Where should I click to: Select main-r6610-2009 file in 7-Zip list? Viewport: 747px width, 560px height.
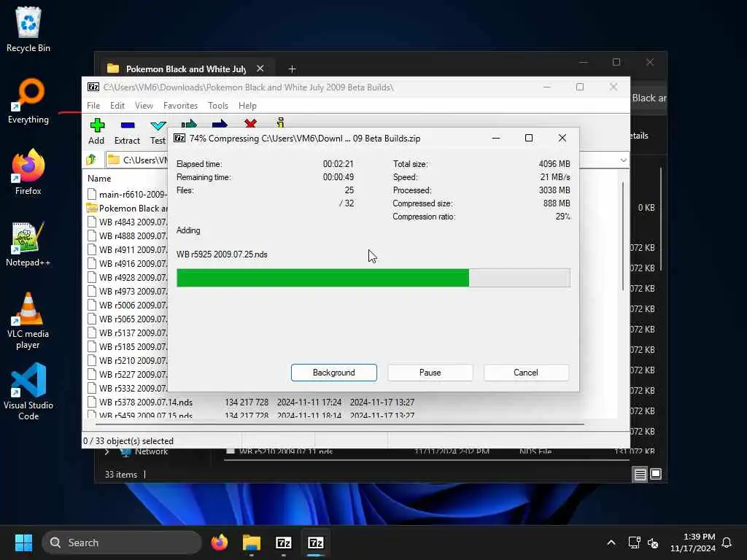(127, 194)
